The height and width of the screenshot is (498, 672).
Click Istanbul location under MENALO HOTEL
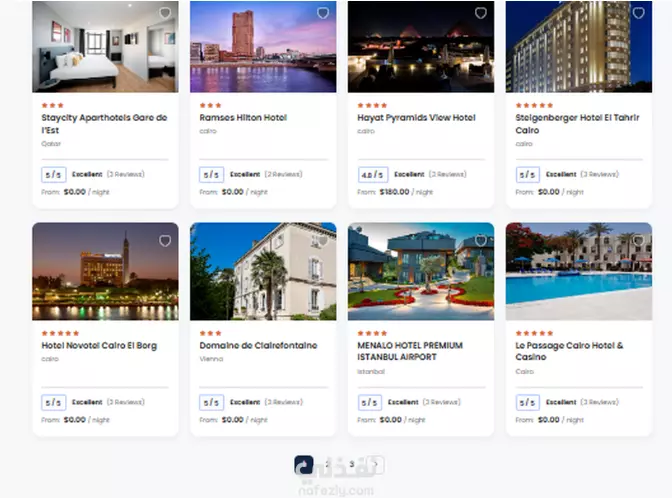[x=371, y=372]
